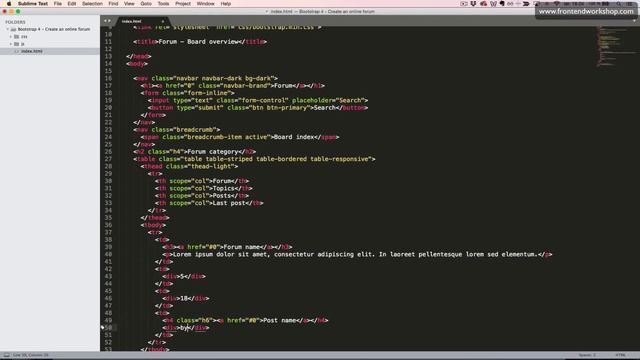The height and width of the screenshot is (360, 640).
Task: Click the screen recording menu bar icon
Action: click(464, 4)
